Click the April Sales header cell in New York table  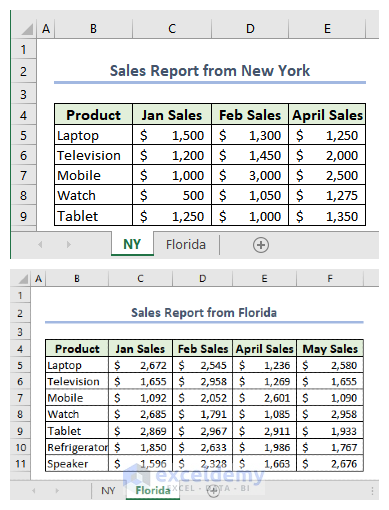click(327, 115)
